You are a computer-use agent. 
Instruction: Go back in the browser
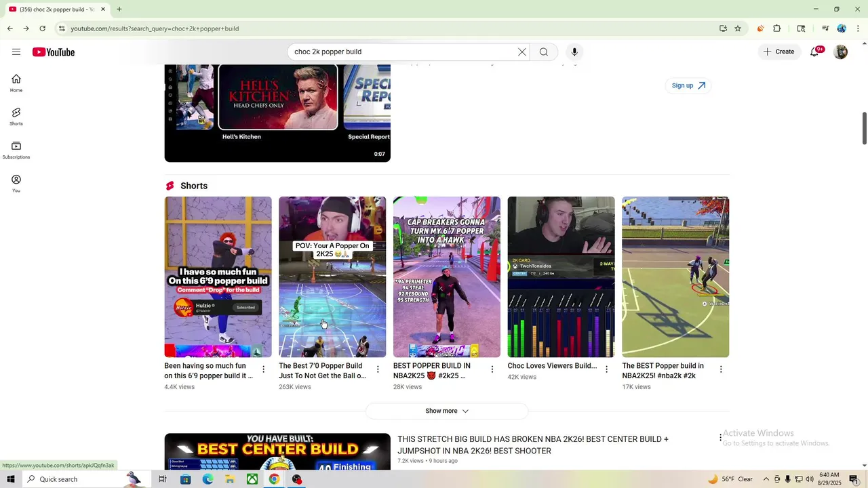coord(9,28)
